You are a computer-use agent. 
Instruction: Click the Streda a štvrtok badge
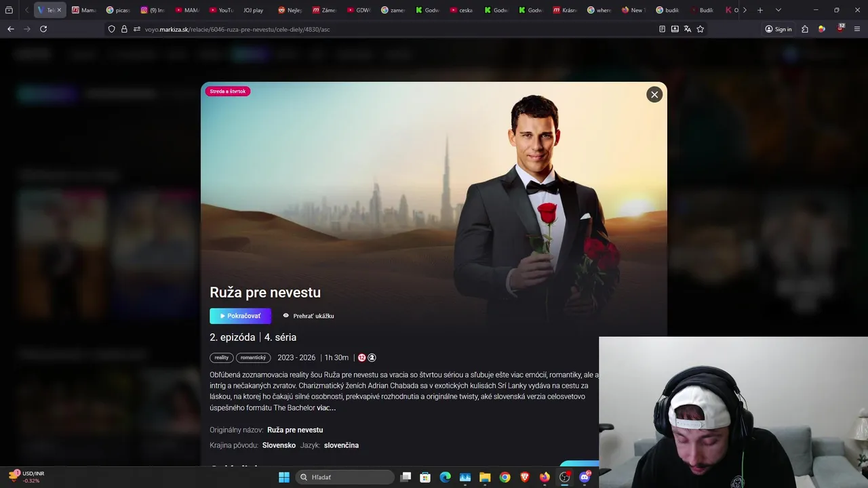[228, 91]
